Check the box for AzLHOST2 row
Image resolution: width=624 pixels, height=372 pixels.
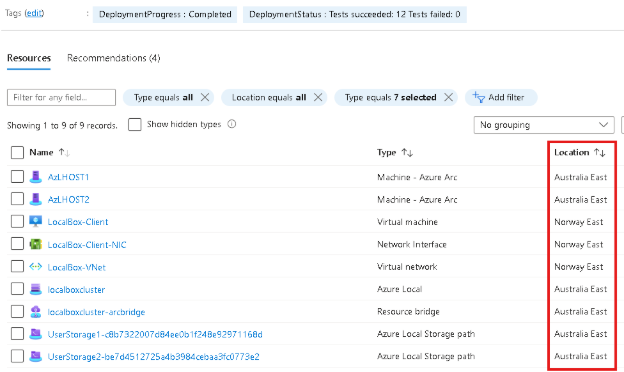click(x=17, y=199)
